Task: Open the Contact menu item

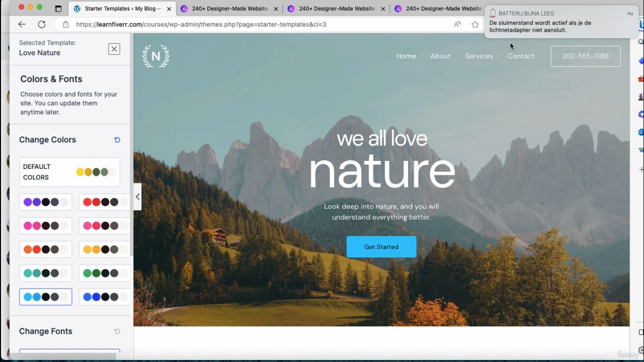Action: click(x=521, y=56)
